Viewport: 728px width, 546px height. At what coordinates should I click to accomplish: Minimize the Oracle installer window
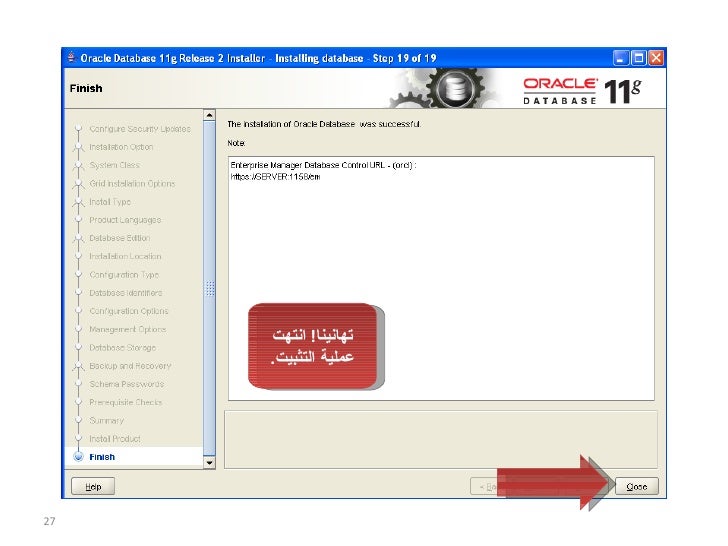[x=621, y=58]
